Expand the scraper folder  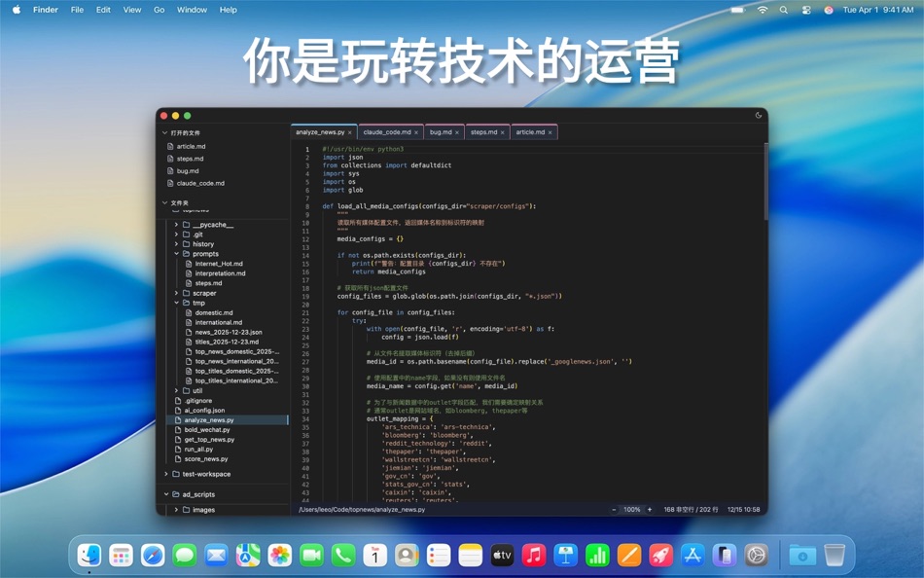176,293
